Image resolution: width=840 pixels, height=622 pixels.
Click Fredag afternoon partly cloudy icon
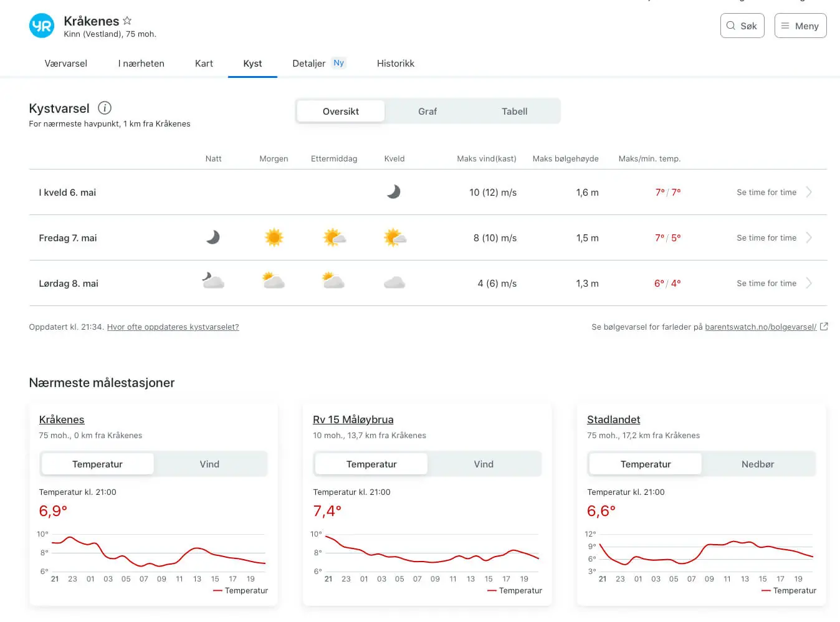[x=334, y=237]
